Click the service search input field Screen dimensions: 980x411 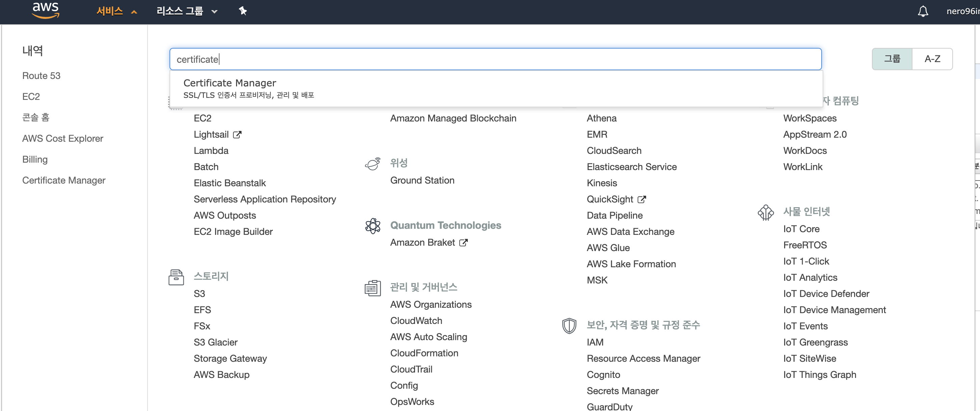(x=495, y=59)
